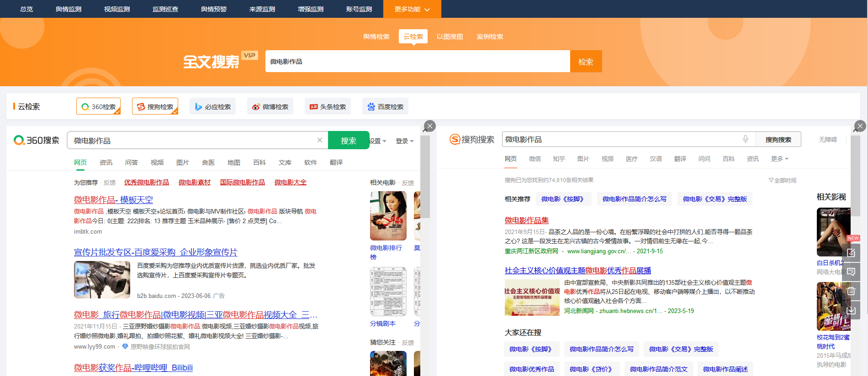Viewport: 868px width, 376px height.
Task: Enable the 必应检索 engine
Action: 212,106
